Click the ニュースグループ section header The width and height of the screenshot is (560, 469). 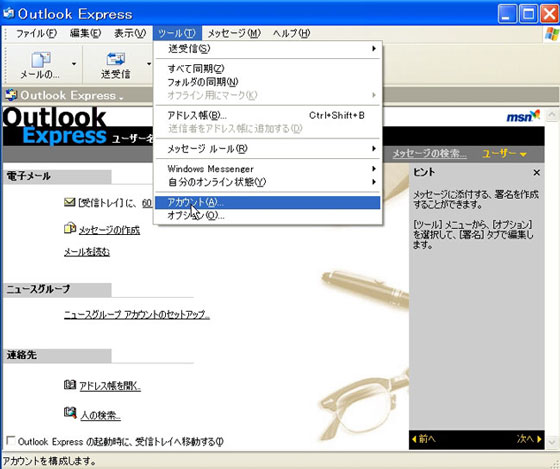coord(57,289)
